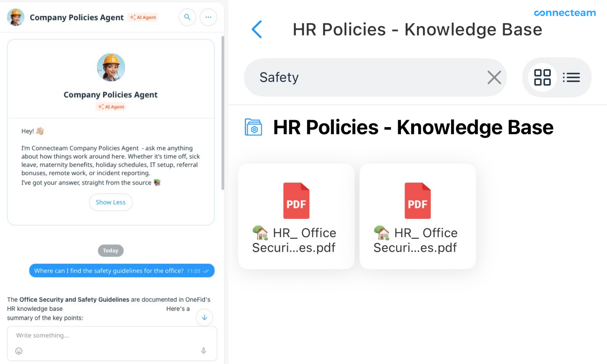Click the Company Policies Agent header title
This screenshot has height=364, width=607.
pos(77,17)
